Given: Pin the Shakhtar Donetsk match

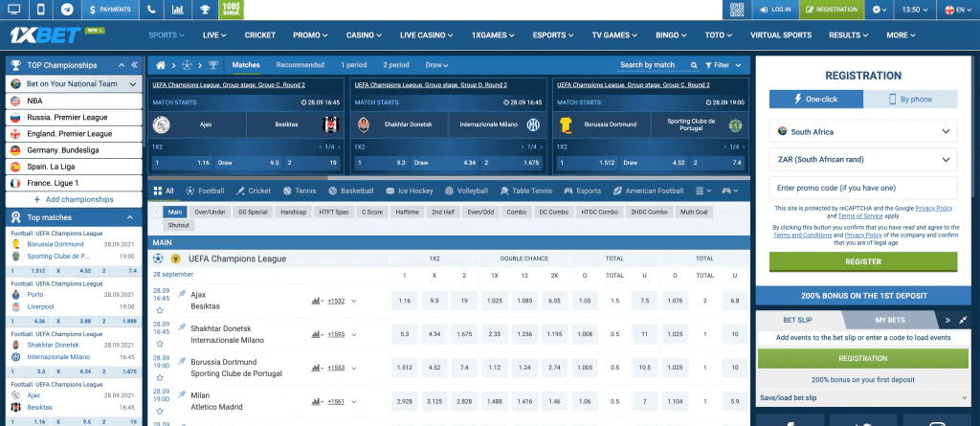Looking at the screenshot, I should coord(182,326).
